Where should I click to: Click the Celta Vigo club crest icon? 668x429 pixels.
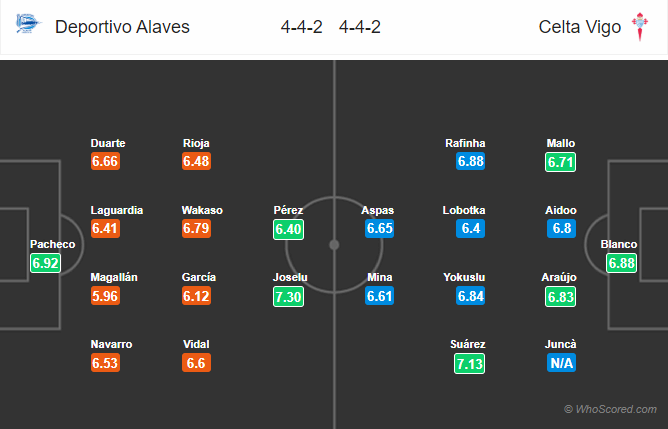(639, 26)
